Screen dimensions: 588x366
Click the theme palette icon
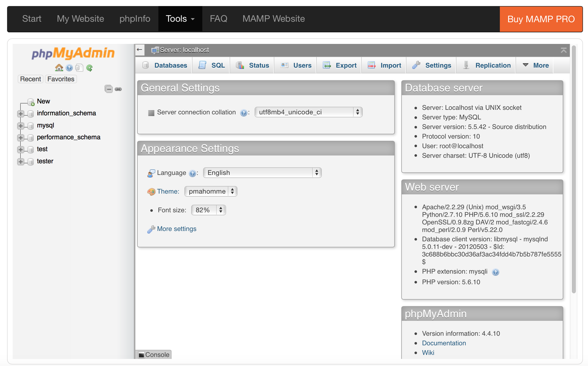[x=151, y=192]
